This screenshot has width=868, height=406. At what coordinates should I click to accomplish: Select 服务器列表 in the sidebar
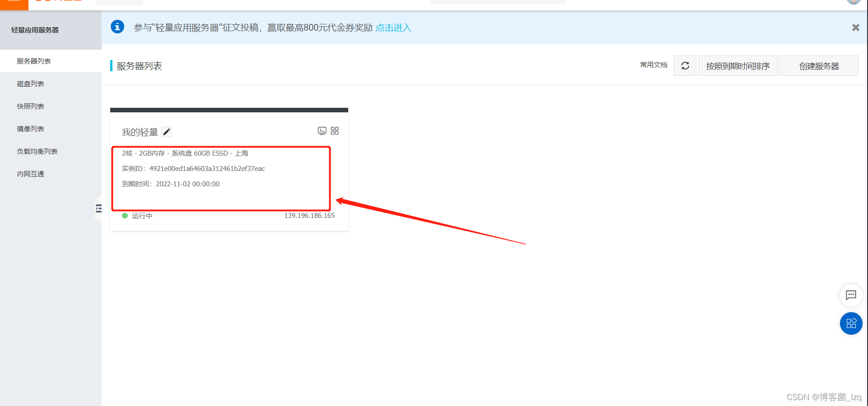pos(51,61)
